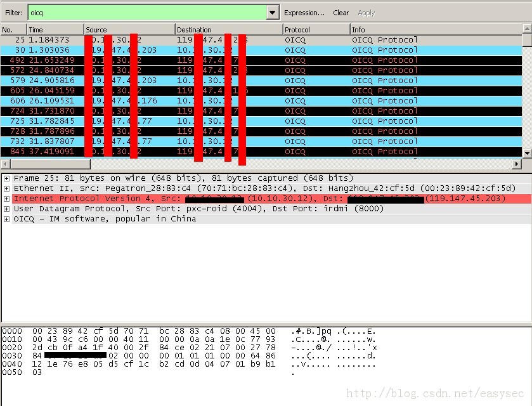
Task: Click hex dump offset row 0010
Action: 12,339
